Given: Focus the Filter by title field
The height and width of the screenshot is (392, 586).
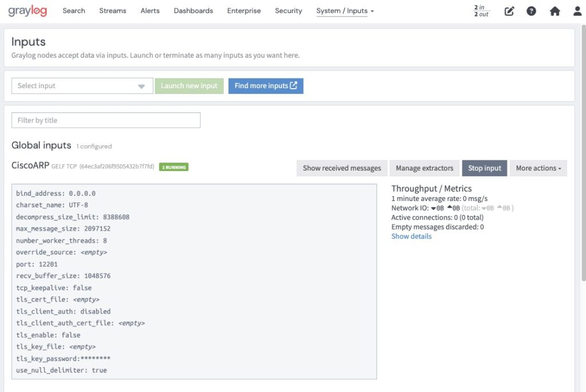Looking at the screenshot, I should click(106, 120).
